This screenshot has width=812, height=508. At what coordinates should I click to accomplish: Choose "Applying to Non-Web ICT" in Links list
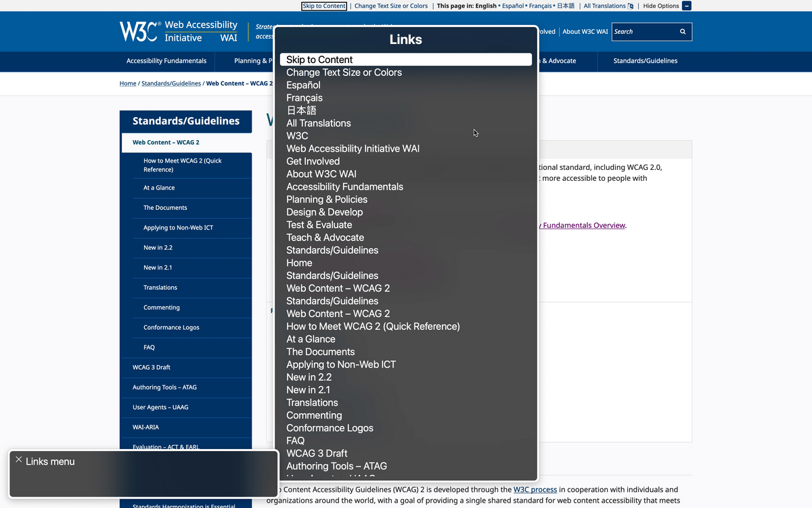(341, 364)
